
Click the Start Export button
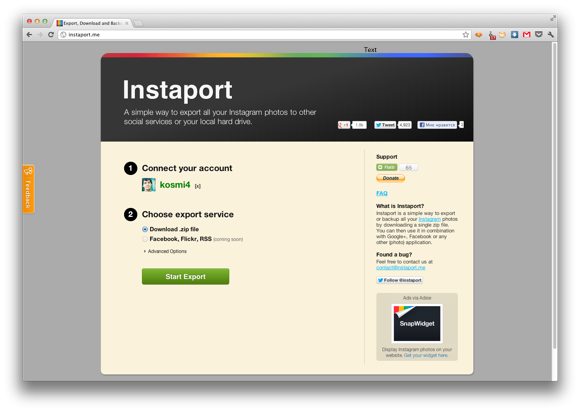point(185,276)
